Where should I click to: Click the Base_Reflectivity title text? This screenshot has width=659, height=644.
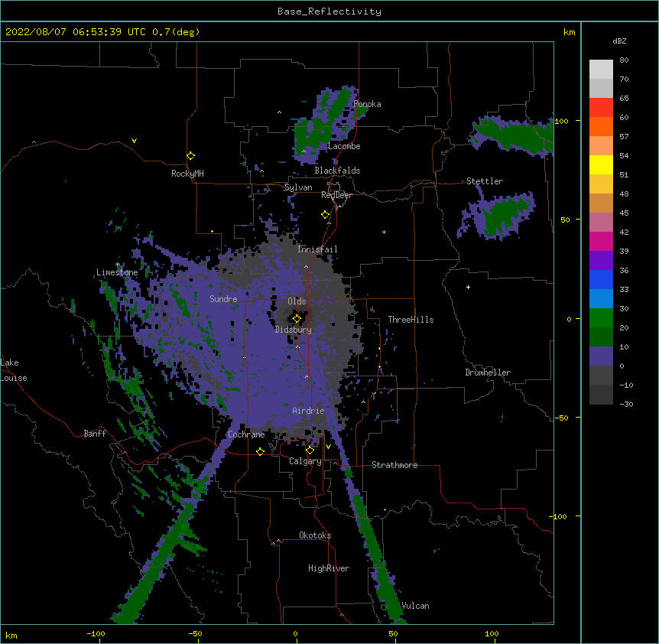point(329,11)
